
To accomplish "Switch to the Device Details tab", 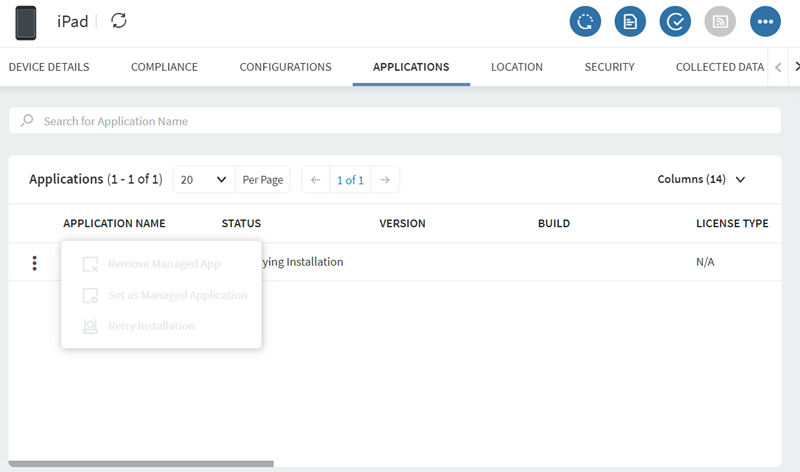I will tap(49, 67).
